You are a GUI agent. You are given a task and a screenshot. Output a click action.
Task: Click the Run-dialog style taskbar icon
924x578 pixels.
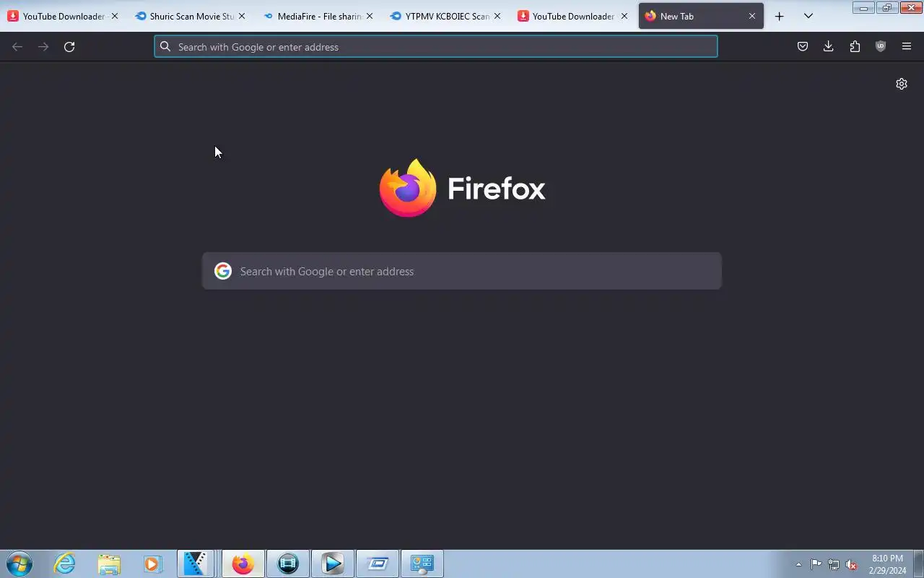click(377, 564)
